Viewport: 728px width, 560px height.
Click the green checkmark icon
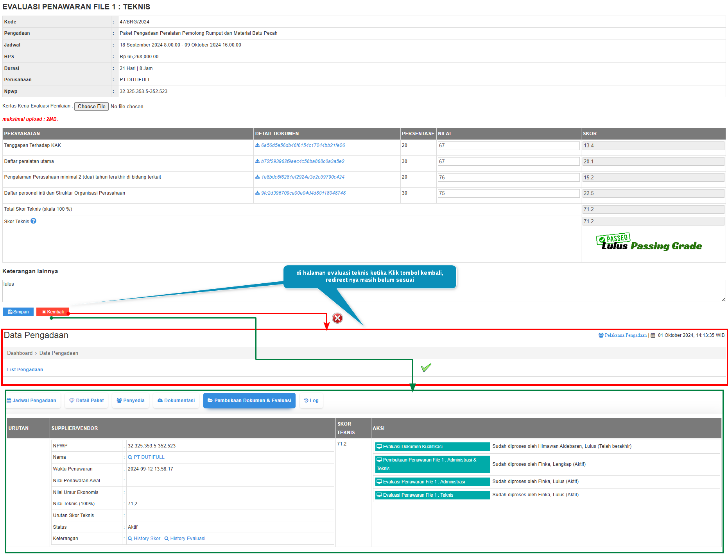click(426, 367)
